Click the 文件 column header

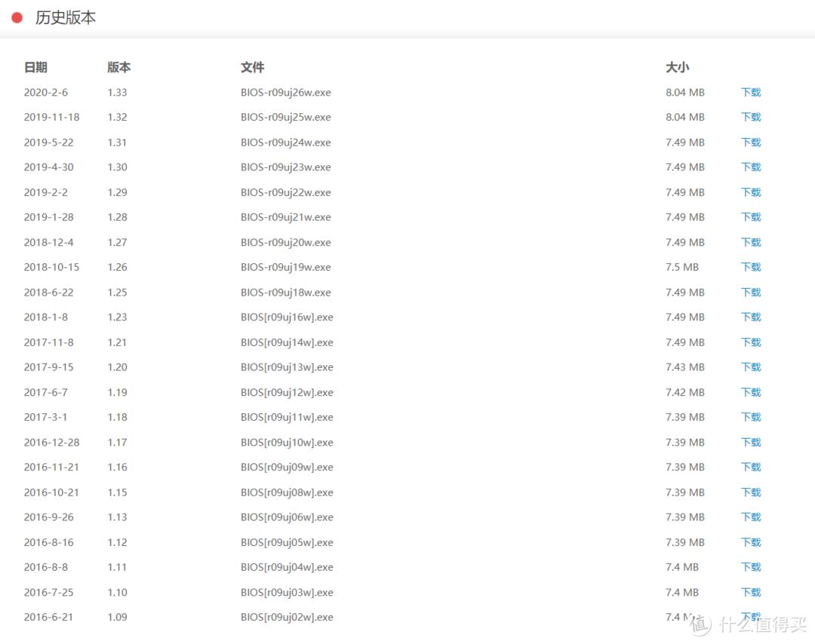tap(252, 68)
